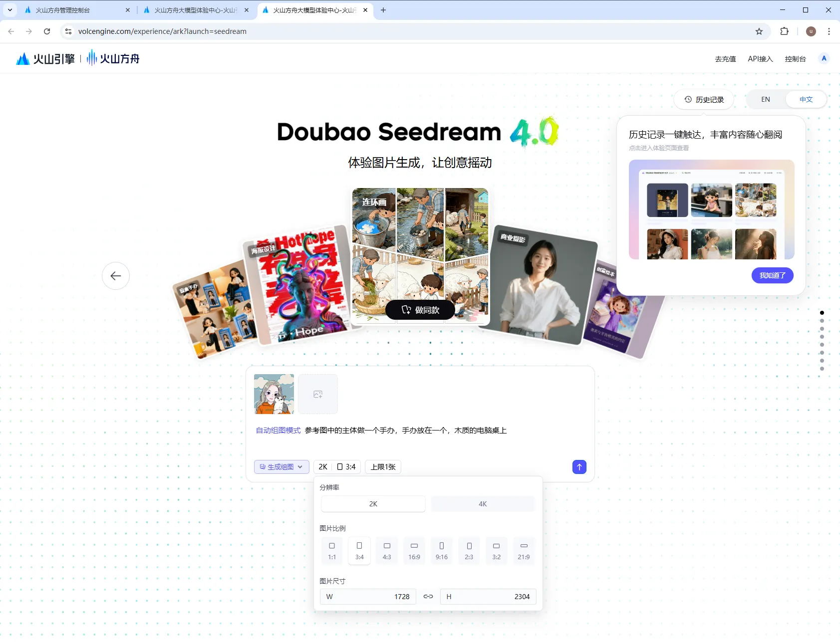Viewport: 840px width, 642px height.
Task: Open the Chrome profile avatar
Action: 811,31
